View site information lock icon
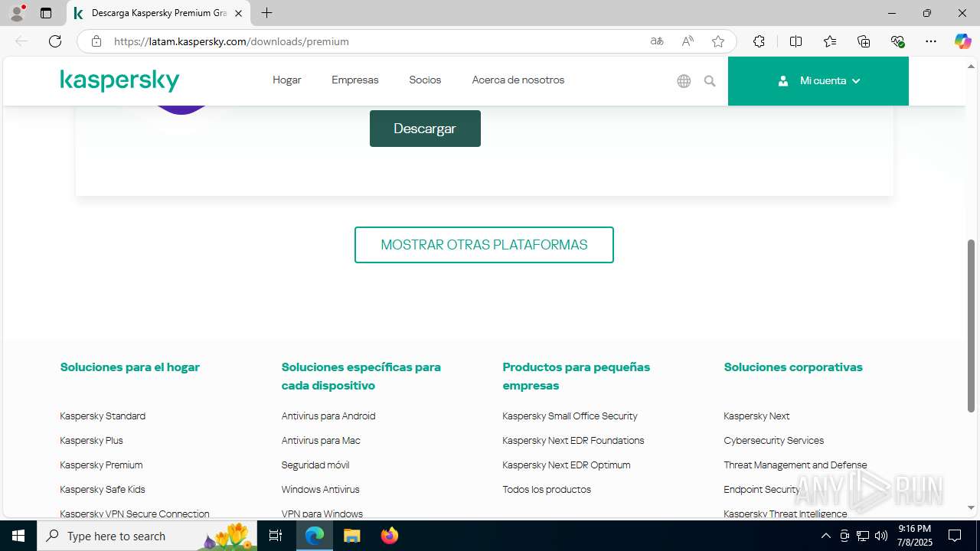This screenshot has width=980, height=551. [x=96, y=41]
